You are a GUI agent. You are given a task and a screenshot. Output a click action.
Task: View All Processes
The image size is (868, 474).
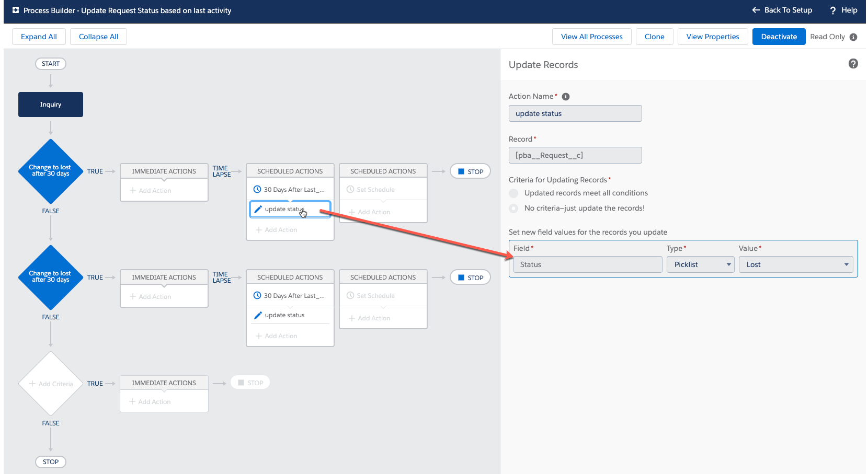(x=591, y=37)
